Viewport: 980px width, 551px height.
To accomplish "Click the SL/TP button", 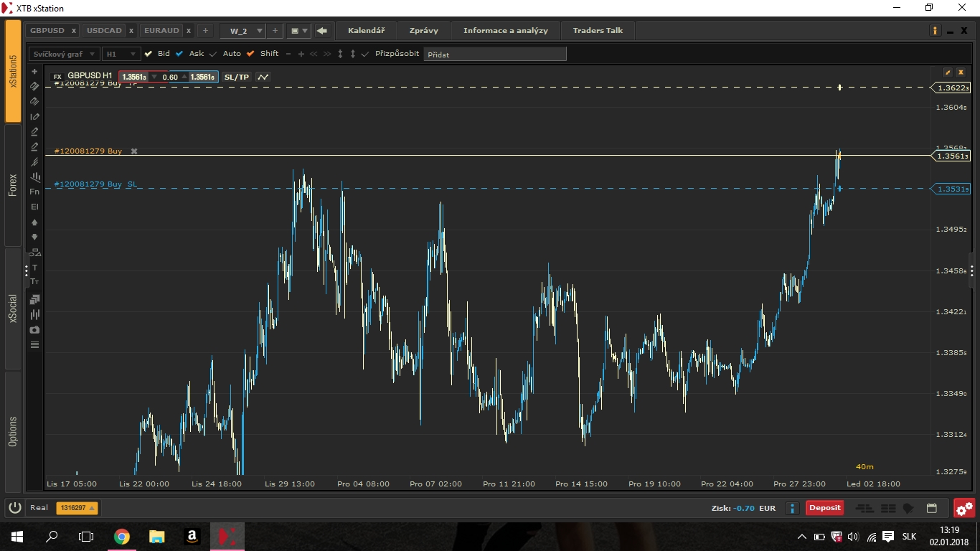I will coord(236,77).
